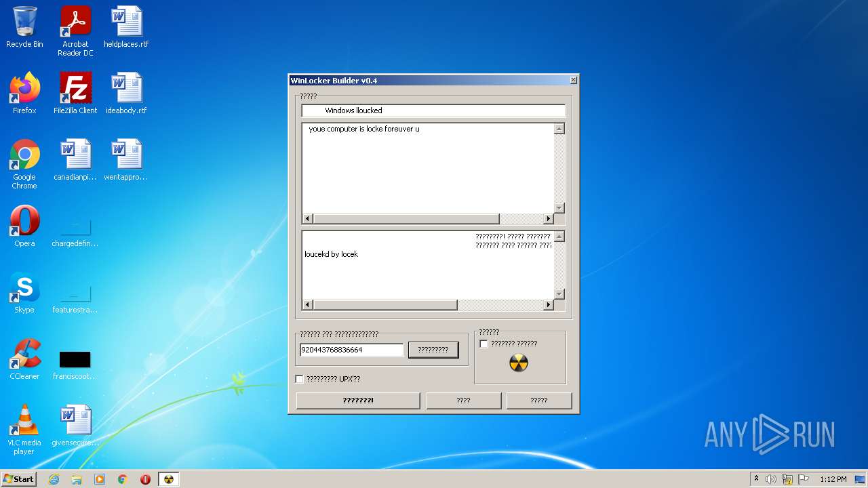This screenshot has width=868, height=488.
Task: Click the unlock code field 920443768836664
Action: 351,350
